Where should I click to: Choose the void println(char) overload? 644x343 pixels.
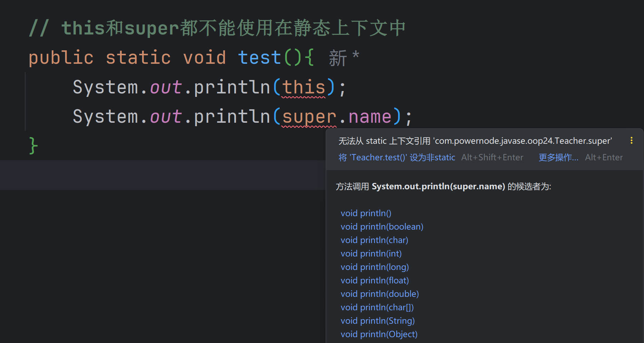374,240
